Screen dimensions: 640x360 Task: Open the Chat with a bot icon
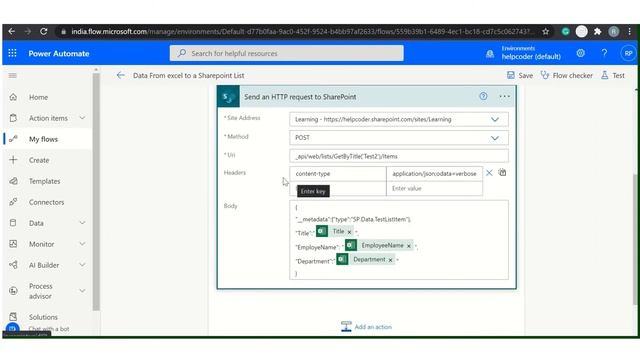[x=13, y=328]
